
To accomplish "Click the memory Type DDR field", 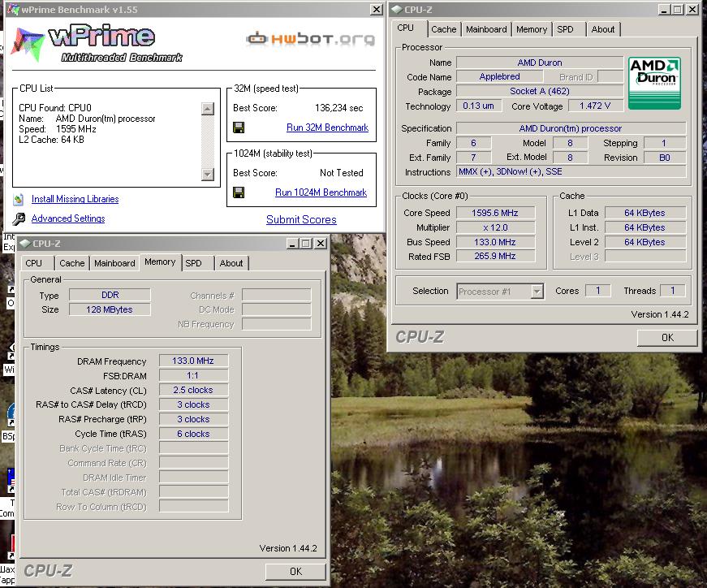I will coord(110,295).
